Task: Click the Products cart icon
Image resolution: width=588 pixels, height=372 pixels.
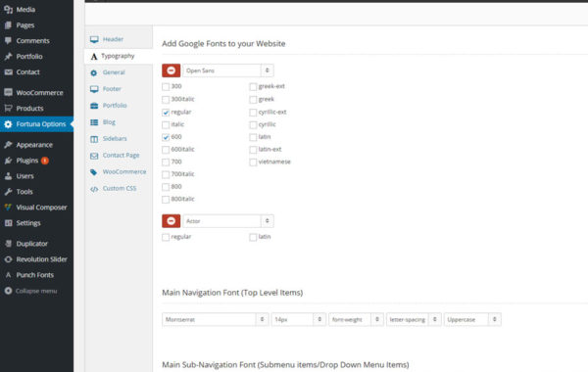Action: 8,108
